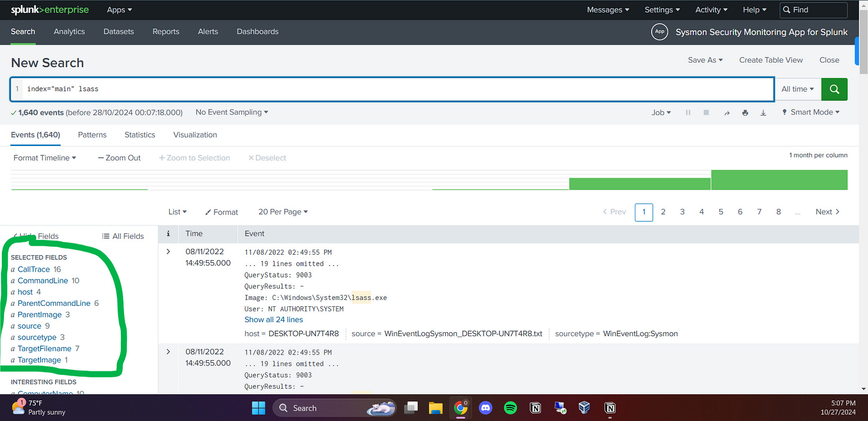Image resolution: width=868 pixels, height=421 pixels.
Task: Share the search job
Action: click(x=727, y=113)
